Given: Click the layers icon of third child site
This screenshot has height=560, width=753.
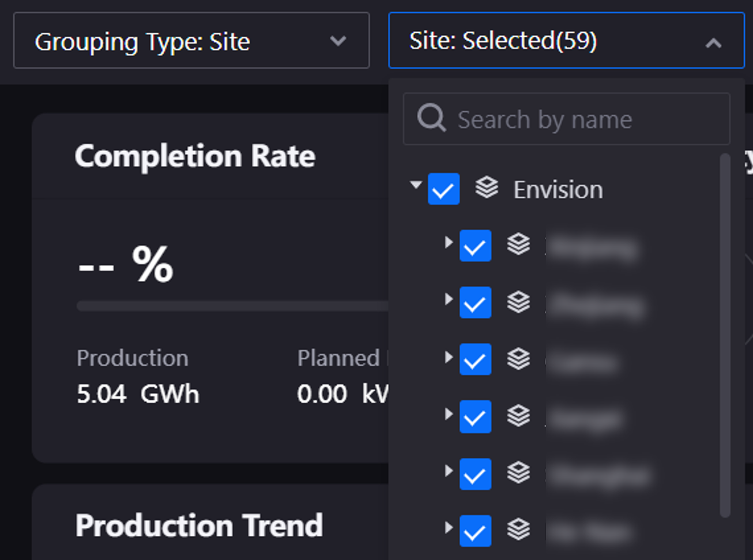Looking at the screenshot, I should coord(518,359).
